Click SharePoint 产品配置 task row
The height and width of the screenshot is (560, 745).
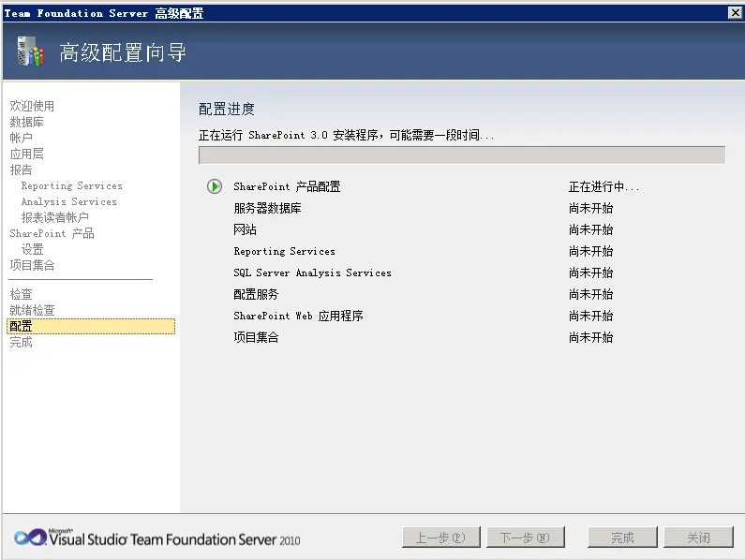pos(287,186)
